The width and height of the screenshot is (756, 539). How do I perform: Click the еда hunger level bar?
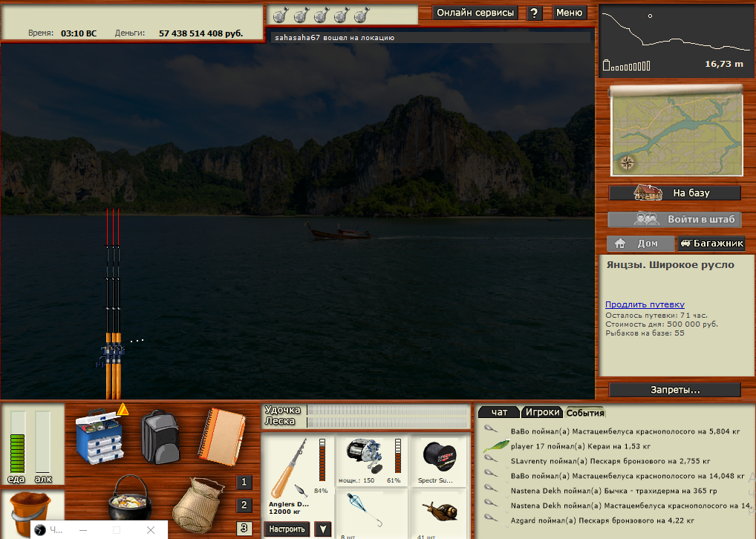17,441
